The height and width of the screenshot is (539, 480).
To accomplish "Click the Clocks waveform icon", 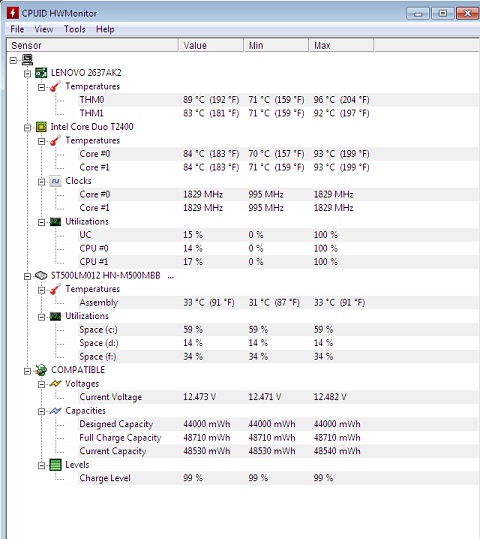I will pyautogui.click(x=55, y=181).
